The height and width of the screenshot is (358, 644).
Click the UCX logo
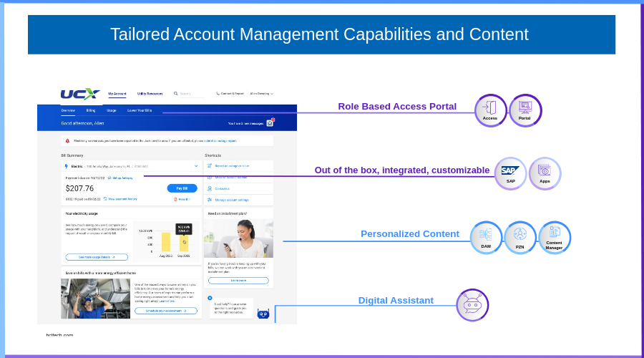(x=80, y=94)
